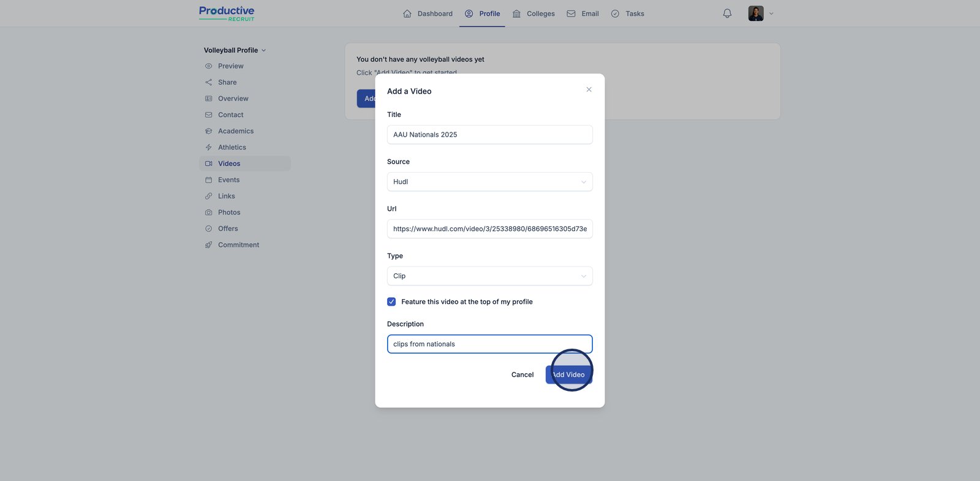Open the Productive Recruit logo home
Viewport: 980px width, 481px height.
(227, 13)
